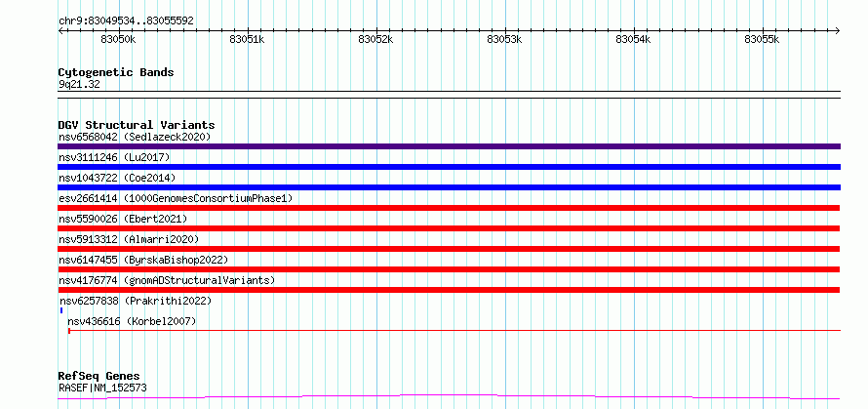This screenshot has width=868, height=409.
Task: Open variant nsv6257838 (Prakrithi2022) label
Action: pyautogui.click(x=135, y=301)
